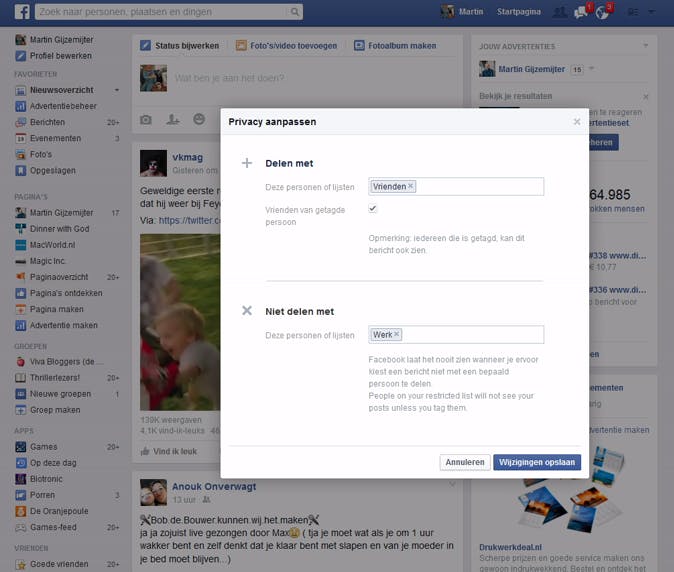Open Pagina's ontdekken in sidebar
The height and width of the screenshot is (572, 674).
[x=67, y=293]
